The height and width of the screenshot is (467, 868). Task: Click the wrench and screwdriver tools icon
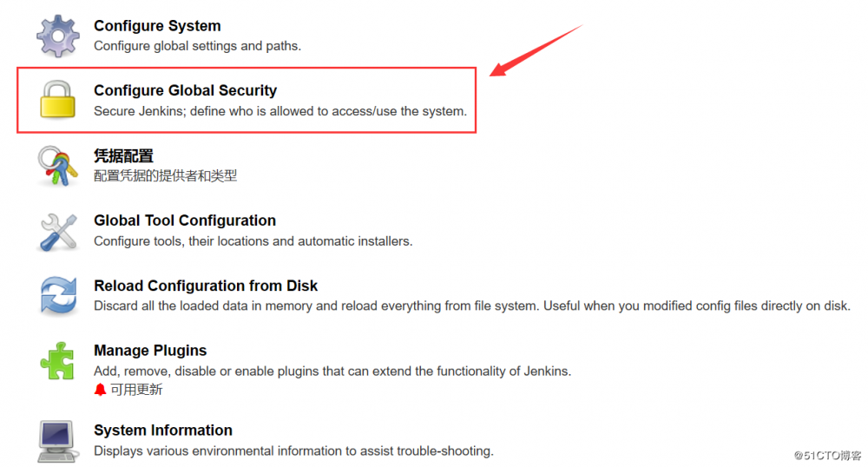(57, 230)
